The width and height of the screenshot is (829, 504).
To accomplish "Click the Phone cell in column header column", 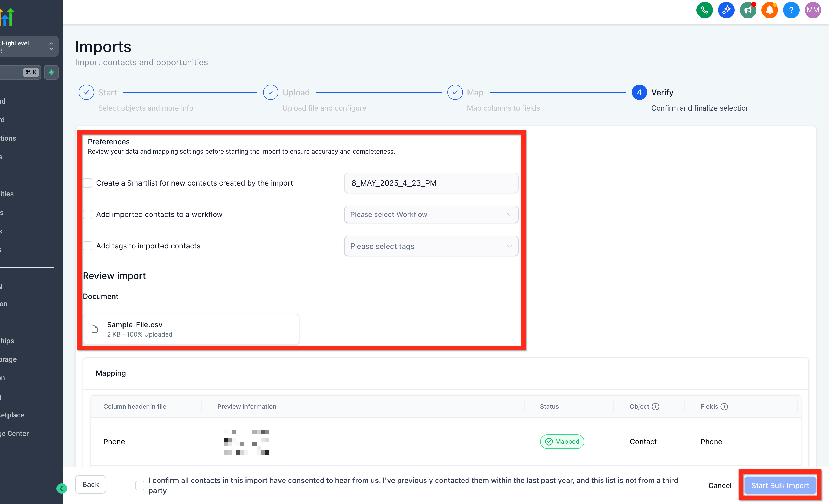I will click(114, 441).
